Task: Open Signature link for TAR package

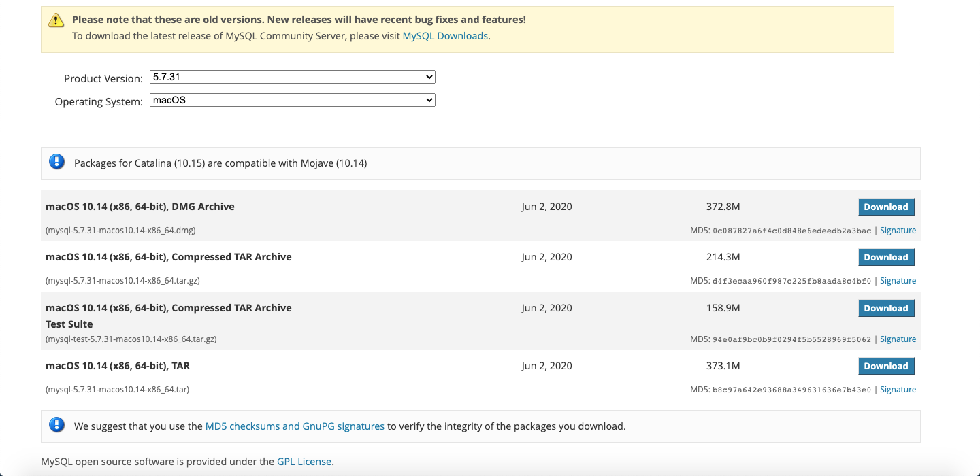Action: click(898, 390)
